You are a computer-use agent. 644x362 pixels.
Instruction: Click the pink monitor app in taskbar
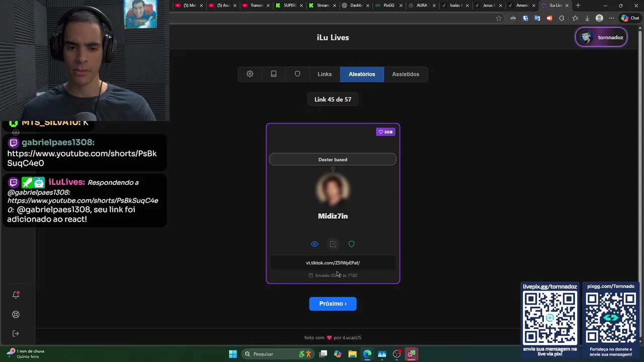[x=412, y=354]
